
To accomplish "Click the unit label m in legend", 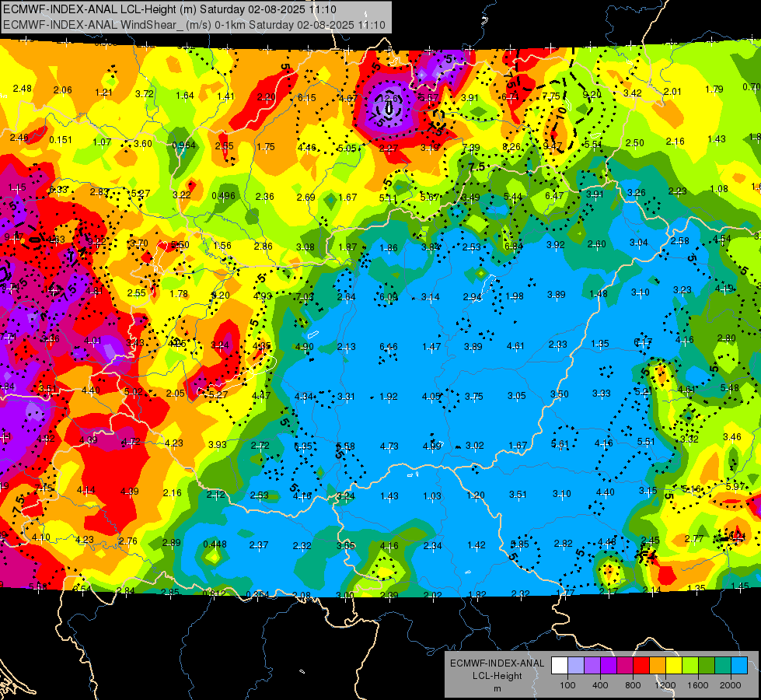I will pos(497,688).
